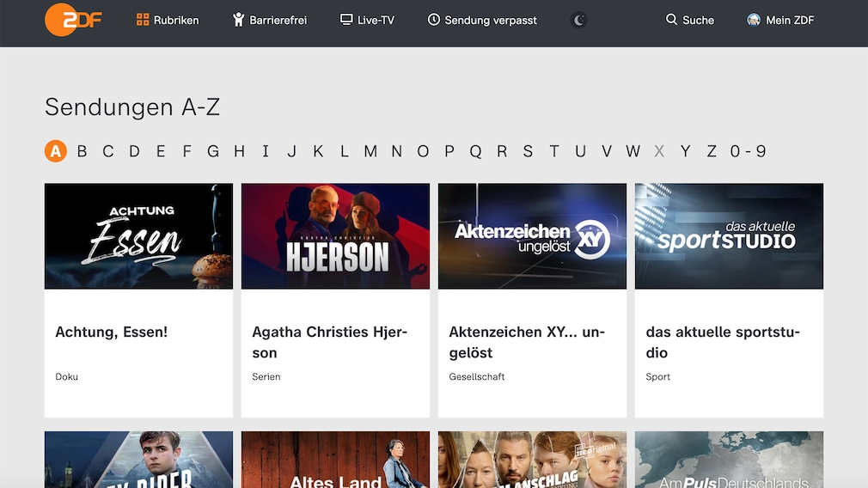This screenshot has height=488, width=868.
Task: Open Altes Land thumbnail
Action: (x=335, y=460)
